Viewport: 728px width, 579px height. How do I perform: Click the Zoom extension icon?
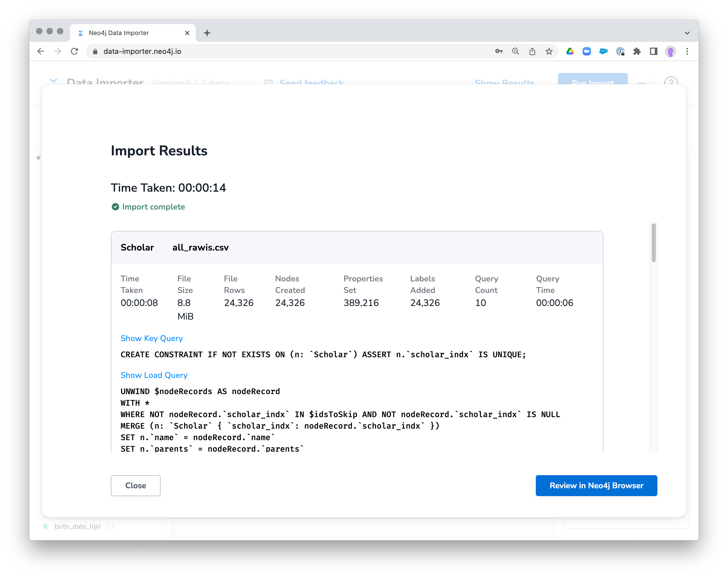click(x=587, y=51)
